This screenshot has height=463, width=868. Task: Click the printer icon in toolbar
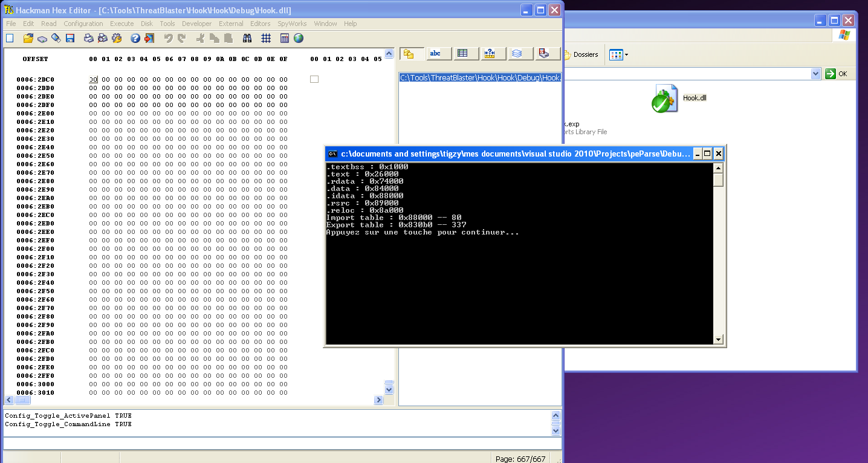(88, 39)
